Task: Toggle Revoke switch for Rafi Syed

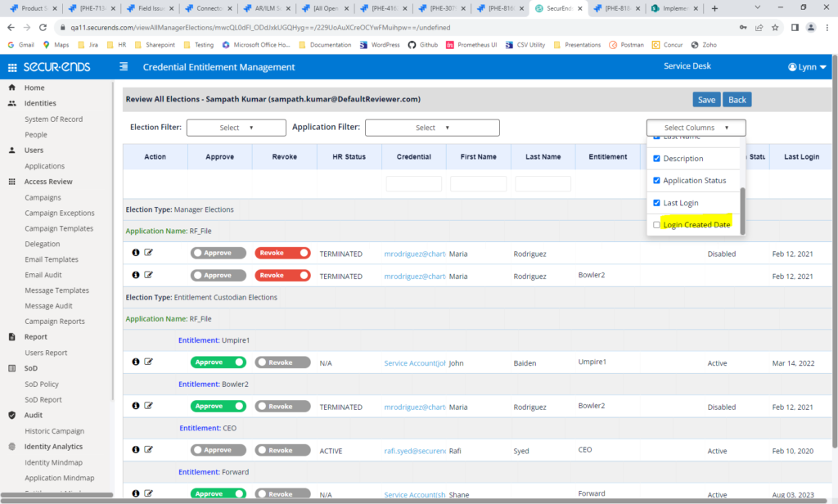Action: [x=282, y=450]
